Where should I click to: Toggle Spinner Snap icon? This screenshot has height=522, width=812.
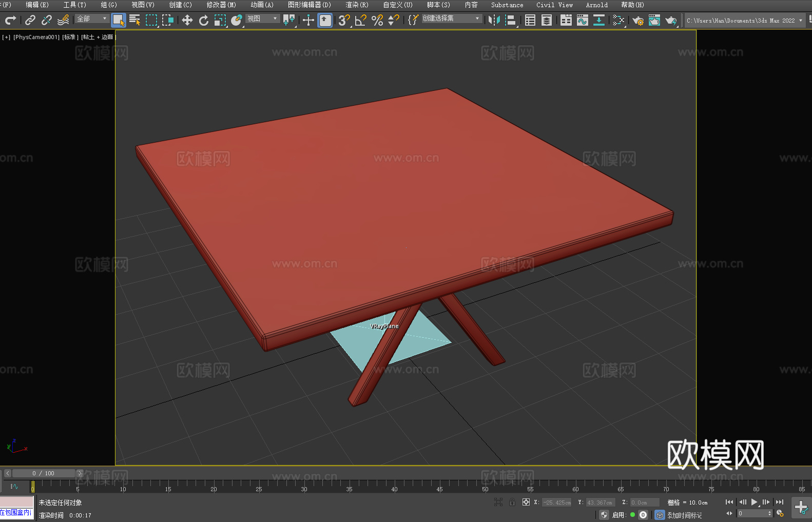pyautogui.click(x=394, y=20)
